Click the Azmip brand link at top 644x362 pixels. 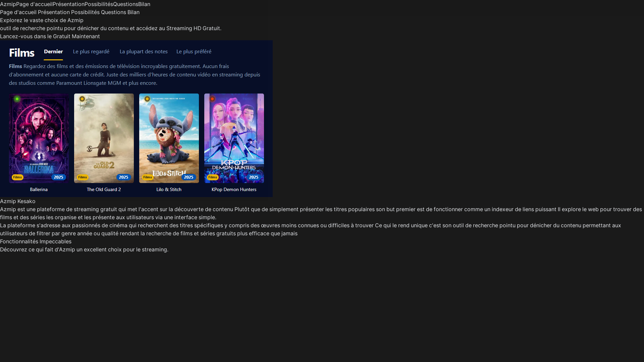[8, 4]
